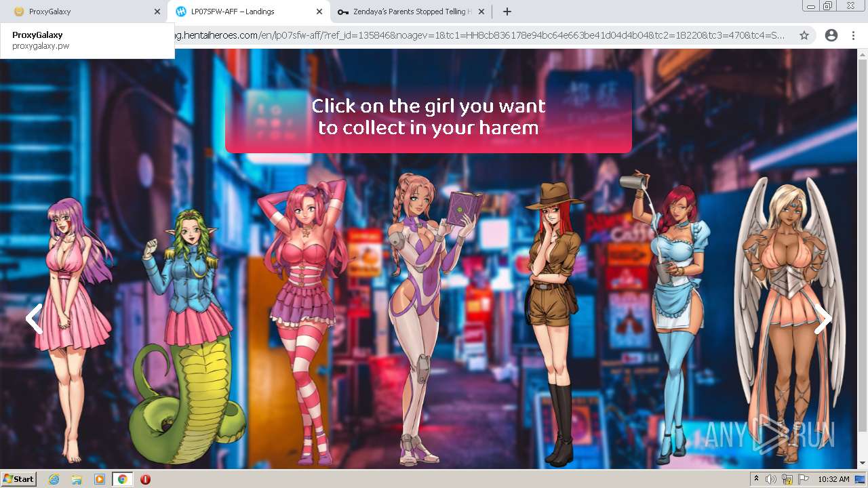This screenshot has width=868, height=488.
Task: Show hidden system tray icons
Action: 756,479
